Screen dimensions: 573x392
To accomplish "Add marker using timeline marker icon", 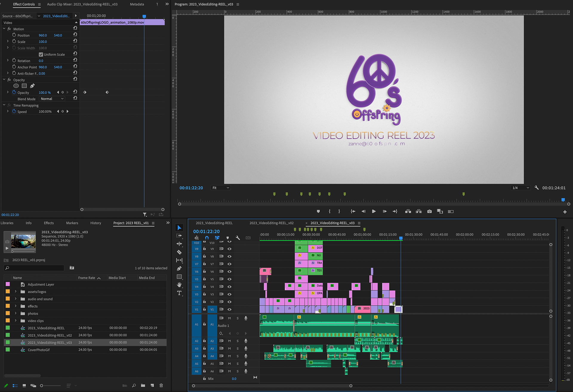I will click(228, 238).
